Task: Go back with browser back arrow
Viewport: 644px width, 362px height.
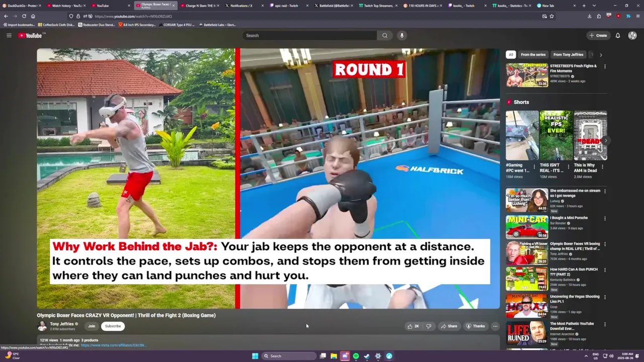Action: pyautogui.click(x=6, y=16)
